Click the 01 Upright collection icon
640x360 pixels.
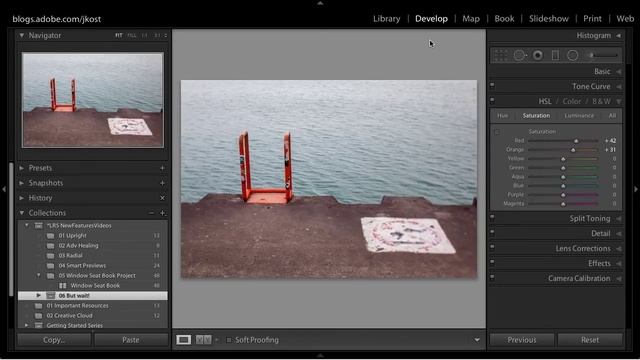pyautogui.click(x=51, y=236)
